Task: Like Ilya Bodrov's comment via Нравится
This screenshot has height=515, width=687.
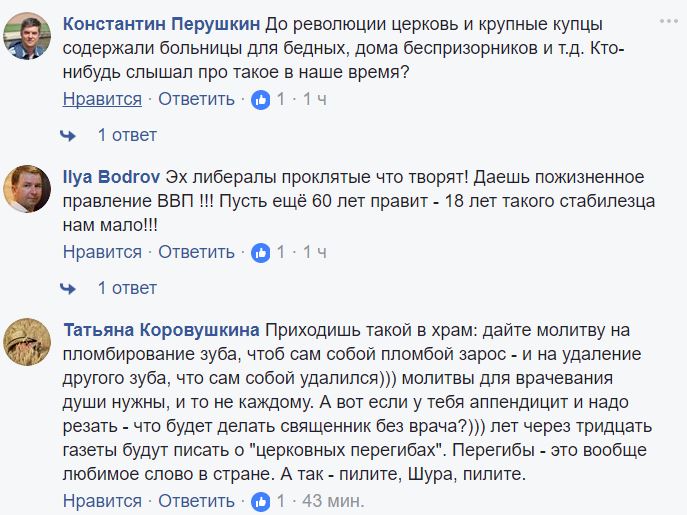Action: pos(102,252)
